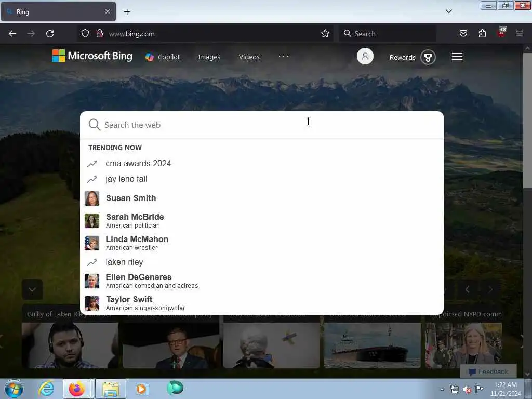Open the network tray icon

click(455, 389)
